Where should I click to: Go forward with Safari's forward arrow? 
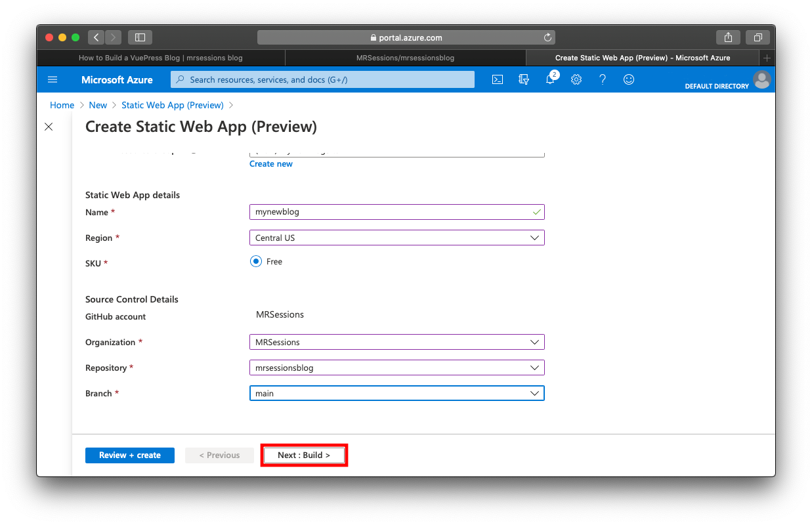[113, 37]
